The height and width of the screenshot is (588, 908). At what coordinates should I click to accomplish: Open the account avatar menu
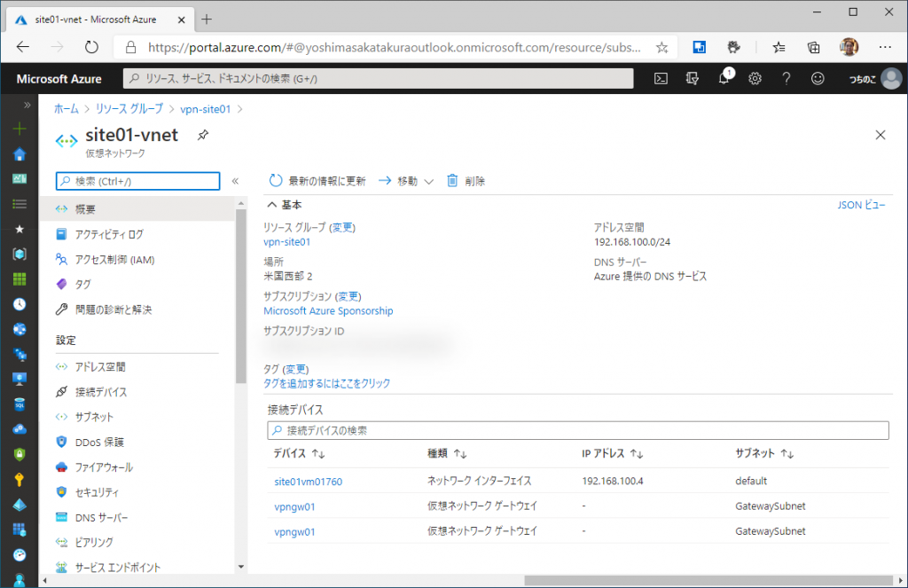click(891, 79)
